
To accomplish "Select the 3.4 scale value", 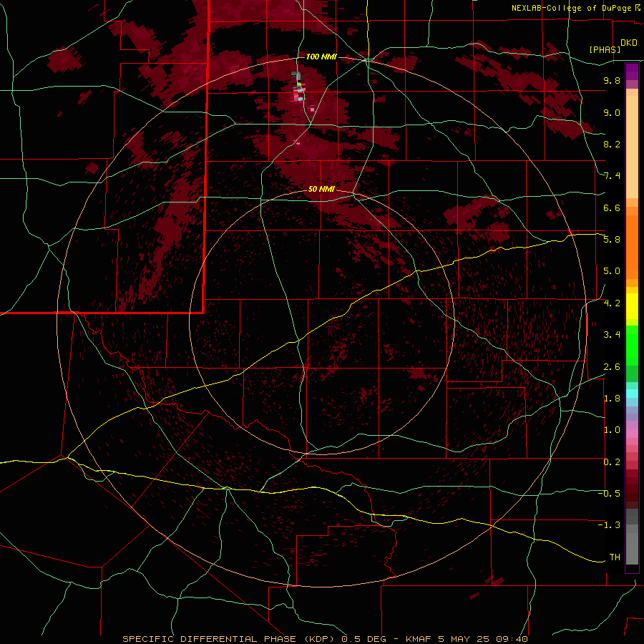I will click(612, 335).
